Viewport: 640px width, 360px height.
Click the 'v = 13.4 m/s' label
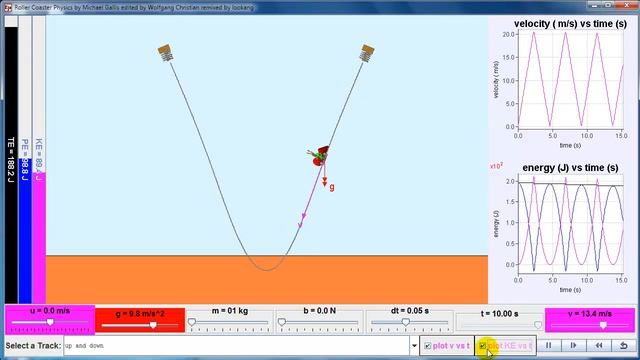[590, 313]
